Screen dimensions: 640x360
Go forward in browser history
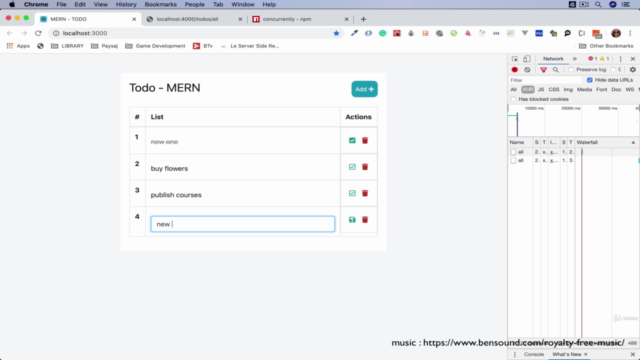pyautogui.click(x=24, y=33)
